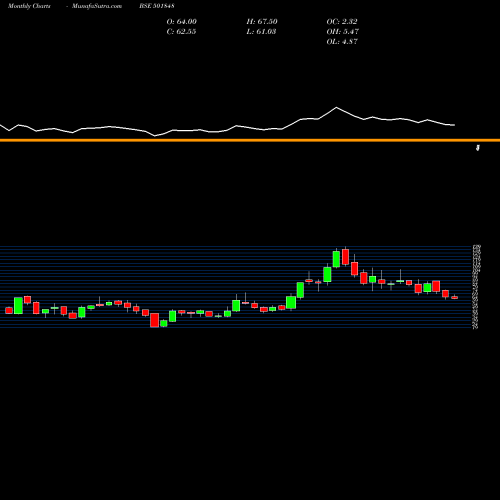Select the open value 'O: 64.00'
500x500 pixels.
[x=182, y=22]
